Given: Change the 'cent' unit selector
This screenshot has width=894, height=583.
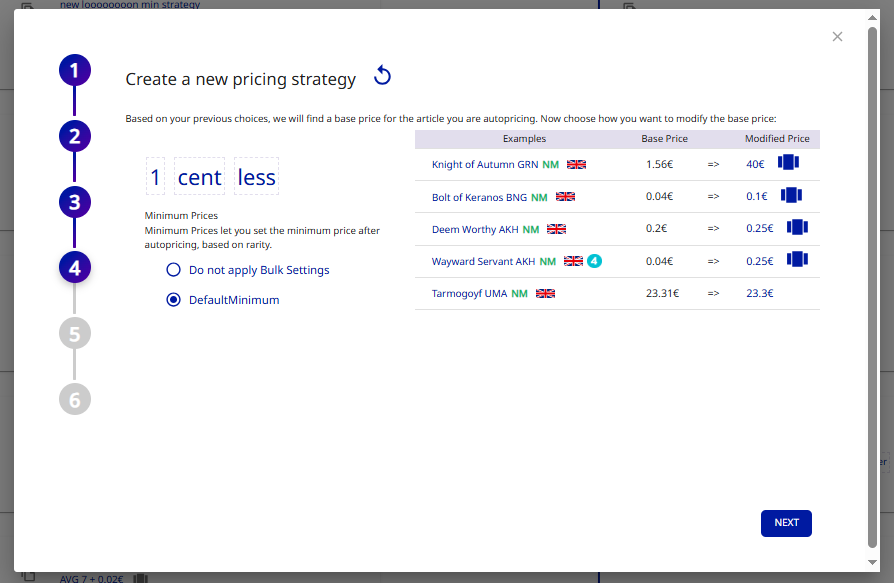Looking at the screenshot, I should tap(200, 177).
